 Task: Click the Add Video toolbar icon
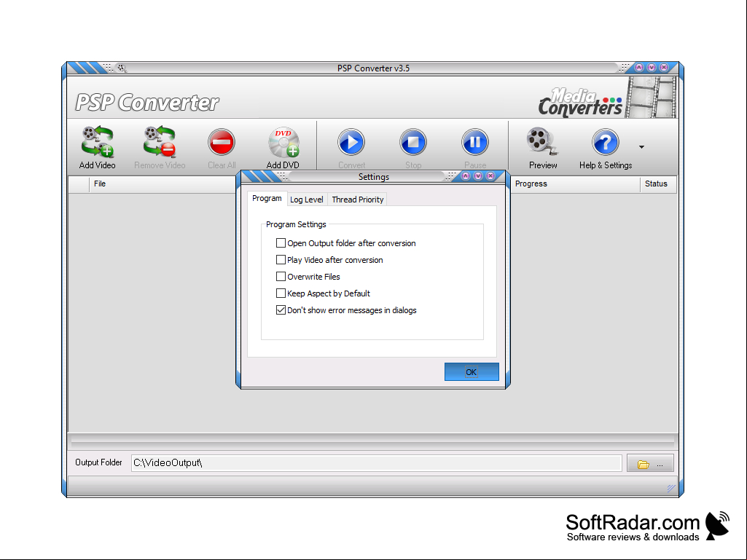(97, 142)
